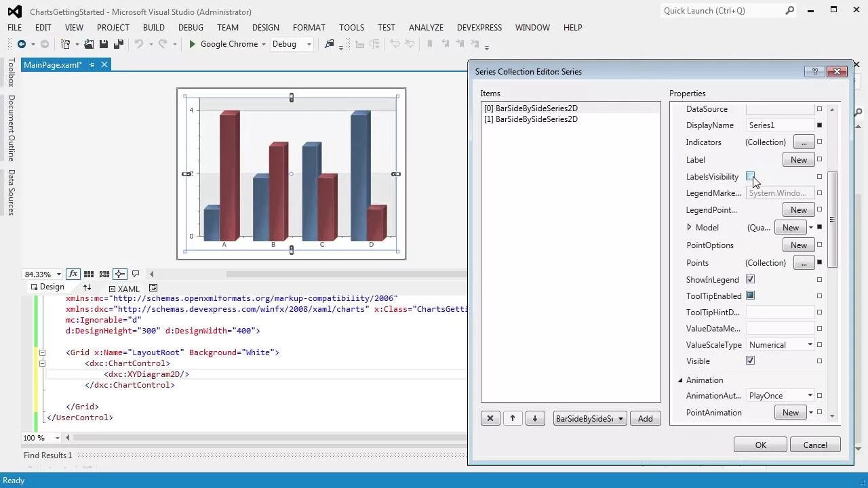Click the Navigate Backward arrow icon
Viewport: 868px width, 488px height.
point(22,44)
